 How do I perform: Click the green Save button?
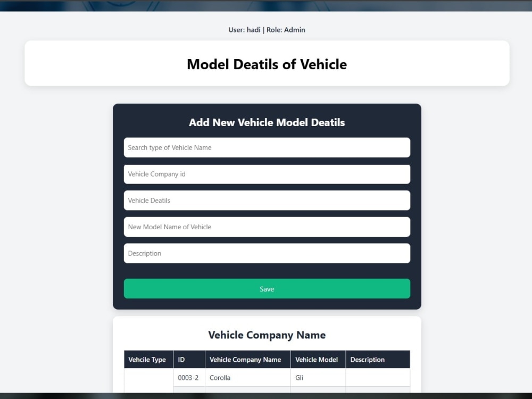click(267, 289)
